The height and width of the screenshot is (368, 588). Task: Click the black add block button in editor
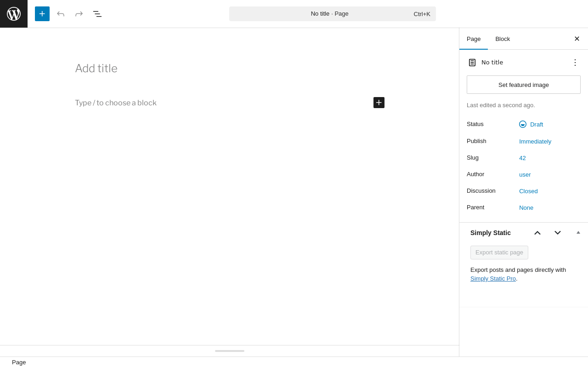point(379,103)
